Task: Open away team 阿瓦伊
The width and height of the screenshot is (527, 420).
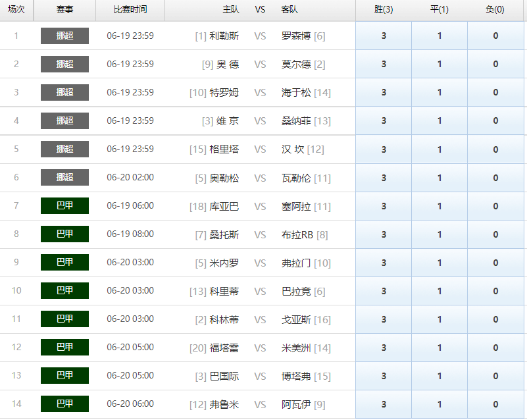Action: [x=296, y=404]
